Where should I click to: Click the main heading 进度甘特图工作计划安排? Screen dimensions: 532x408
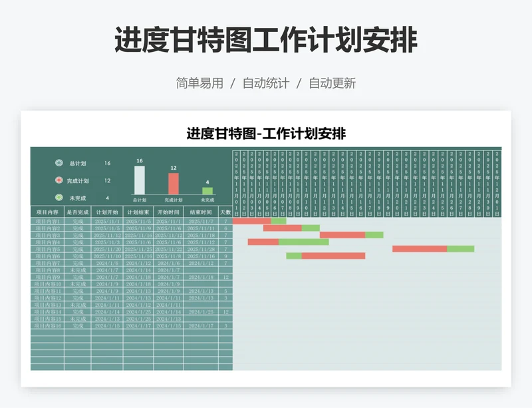click(266, 40)
